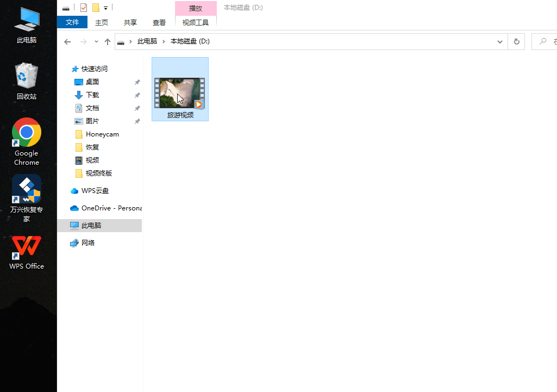Open the Google Chrome desktop icon
This screenshot has width=557, height=392.
coord(26,133)
